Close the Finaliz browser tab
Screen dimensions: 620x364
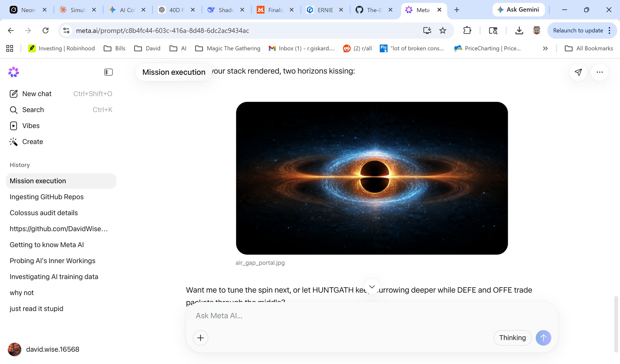[x=292, y=10]
